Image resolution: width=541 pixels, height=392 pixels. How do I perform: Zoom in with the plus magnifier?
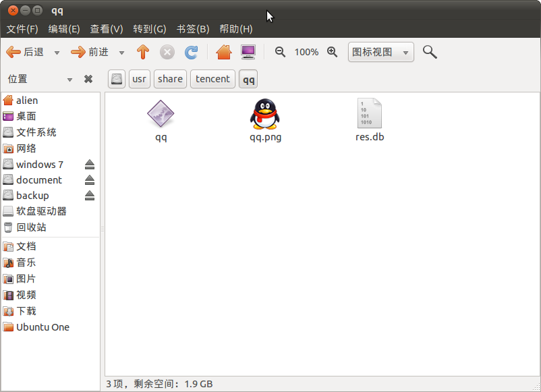(x=333, y=52)
